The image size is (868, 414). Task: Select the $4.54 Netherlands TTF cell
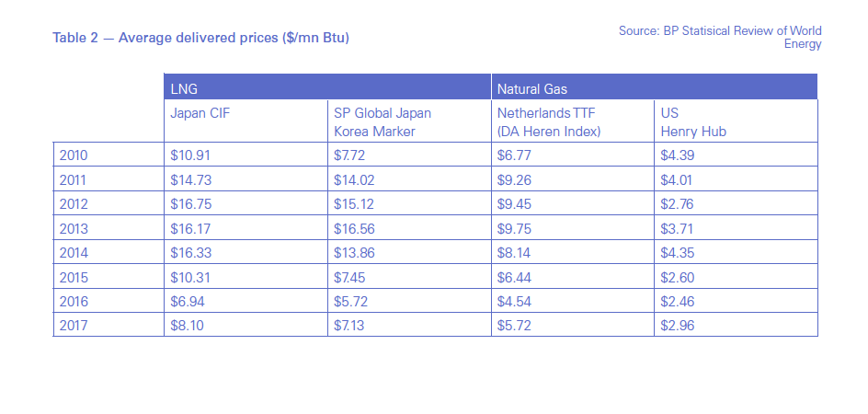[x=514, y=301]
